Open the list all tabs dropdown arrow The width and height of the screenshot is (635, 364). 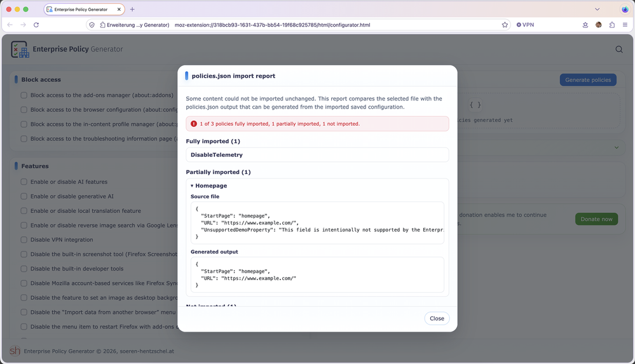[597, 9]
